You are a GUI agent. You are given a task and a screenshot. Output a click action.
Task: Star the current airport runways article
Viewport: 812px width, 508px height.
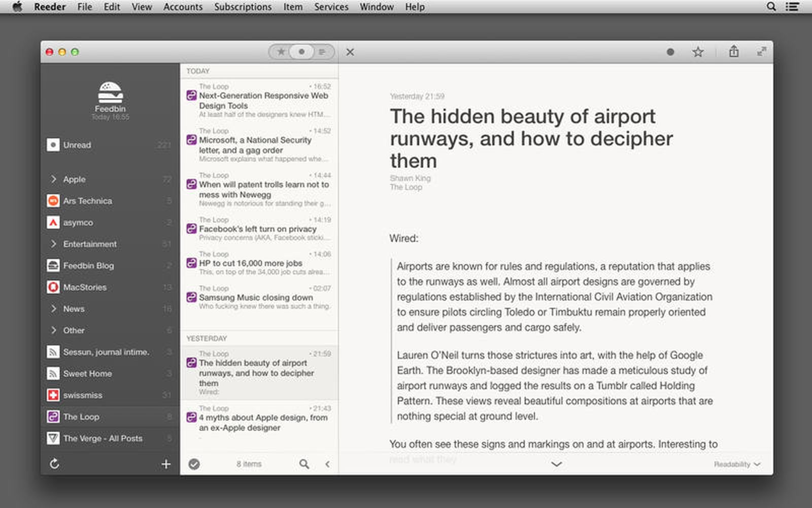tap(698, 51)
